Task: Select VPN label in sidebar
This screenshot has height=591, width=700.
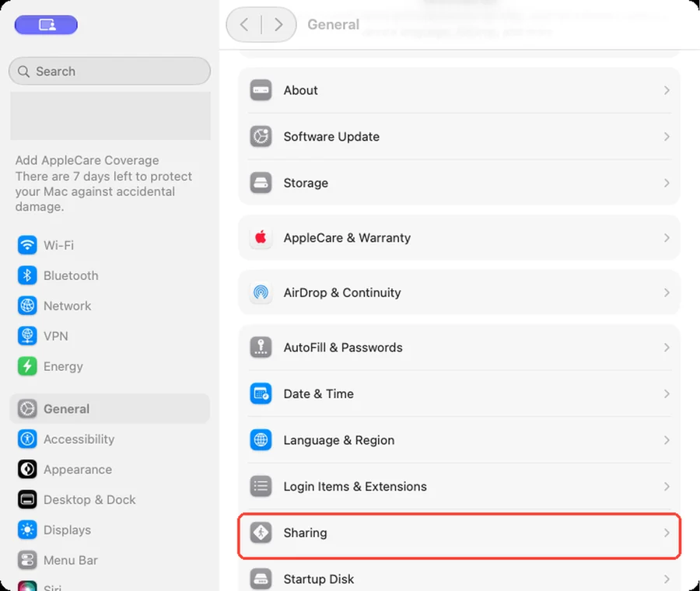Action: click(56, 336)
